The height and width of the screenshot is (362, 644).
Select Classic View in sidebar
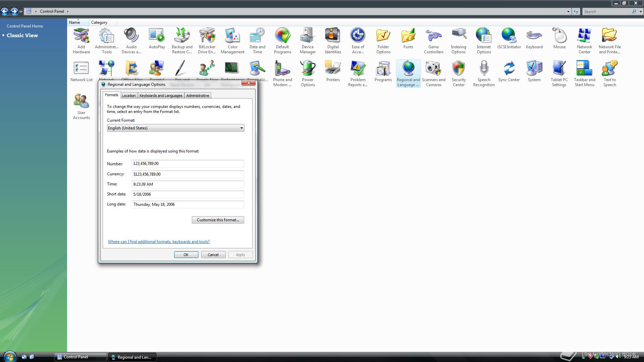tap(22, 35)
